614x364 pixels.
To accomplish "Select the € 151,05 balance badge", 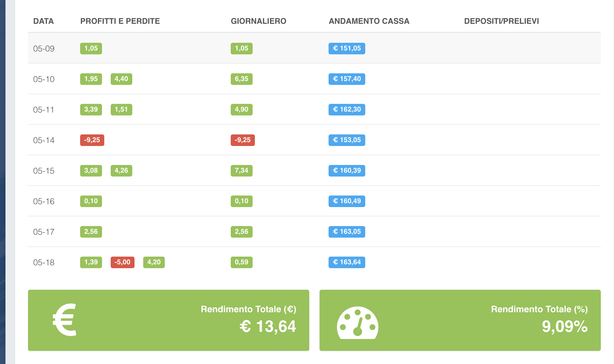I will click(x=347, y=49).
